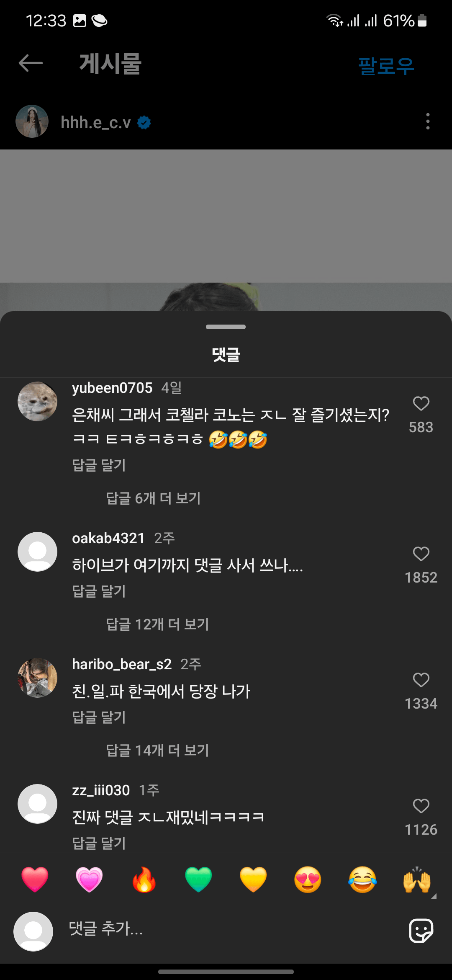Tap the crying-laughing emoji reaction

coord(362,879)
